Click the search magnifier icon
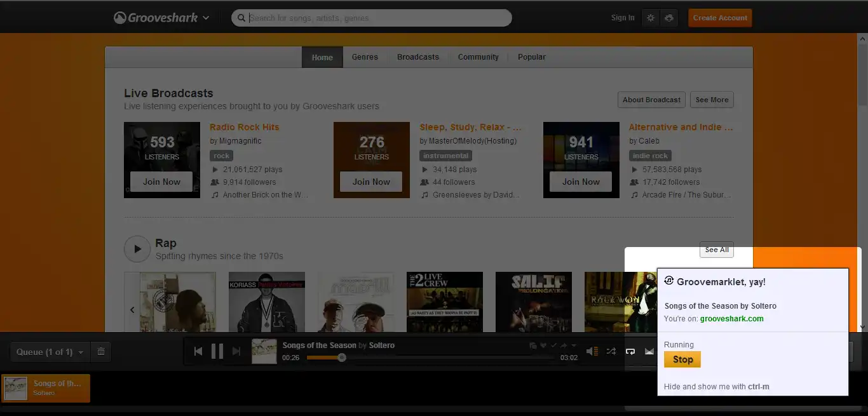The width and height of the screenshot is (868, 416). (241, 18)
